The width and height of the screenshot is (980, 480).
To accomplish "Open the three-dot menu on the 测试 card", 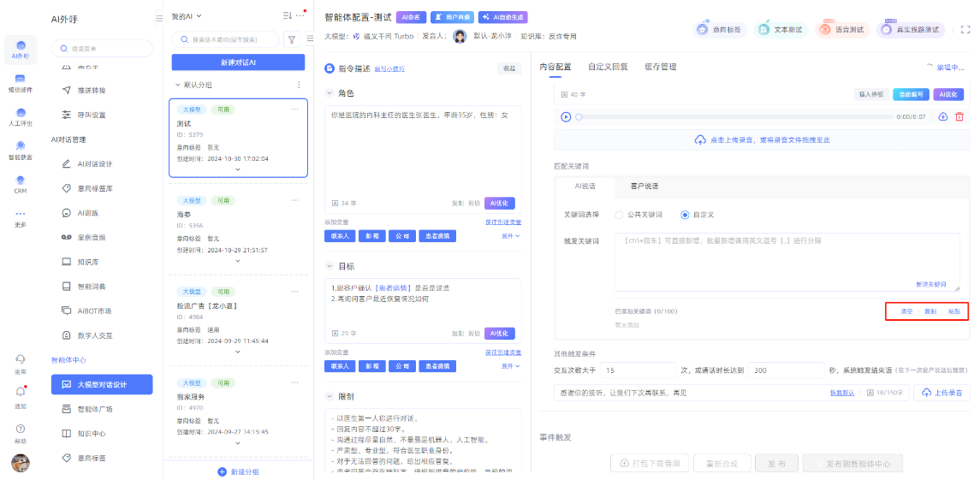I will (x=295, y=110).
